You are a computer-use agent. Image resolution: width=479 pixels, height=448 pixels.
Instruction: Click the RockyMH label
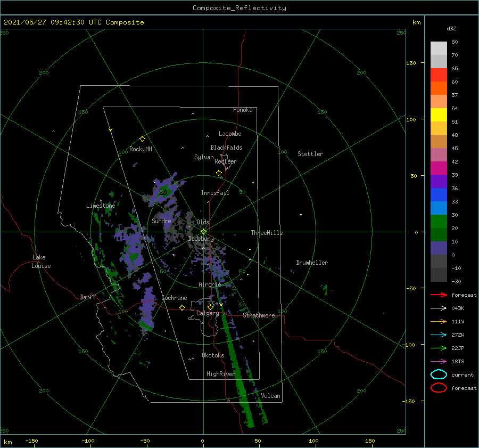(141, 149)
